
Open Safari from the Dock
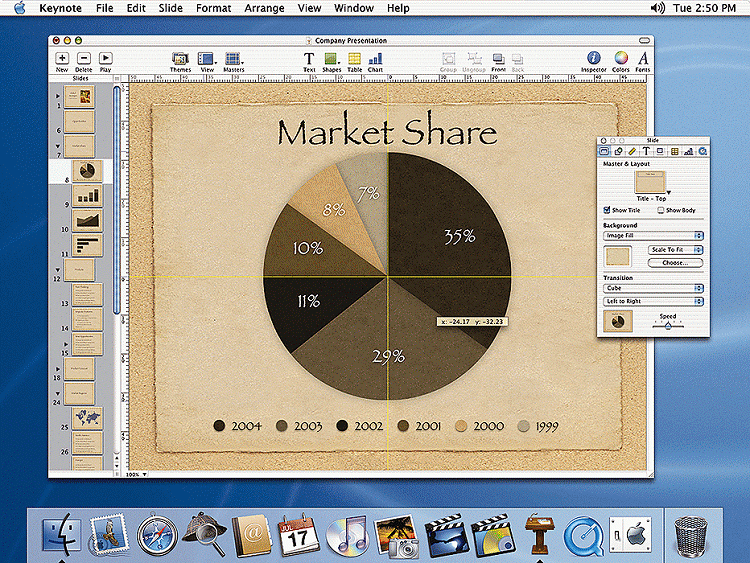point(157,534)
